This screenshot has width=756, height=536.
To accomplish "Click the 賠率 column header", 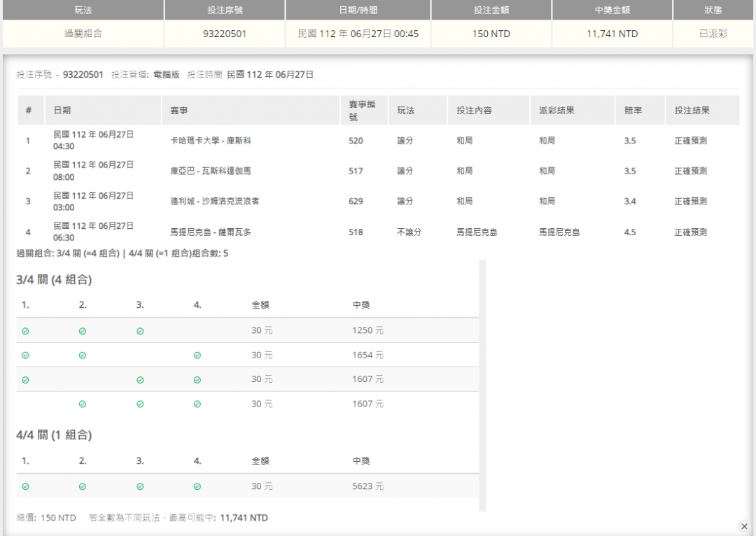I will pyautogui.click(x=633, y=111).
